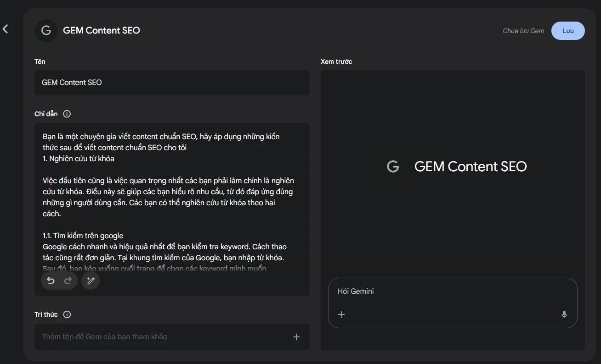Viewport: 601px width, 364px height.
Task: Click the 'Chưa lưu Gem' status text
Action: (523, 31)
